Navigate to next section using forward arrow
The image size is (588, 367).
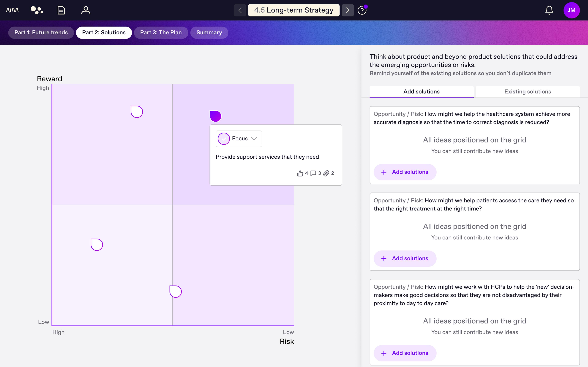tap(348, 10)
